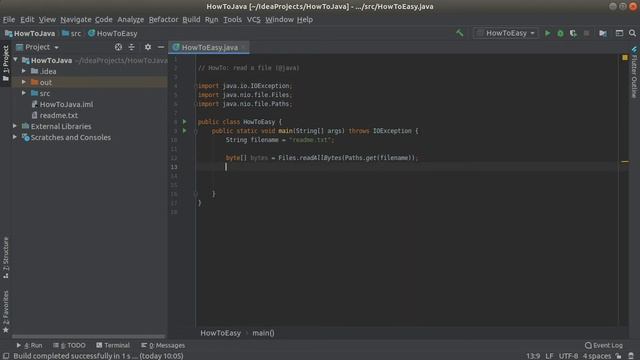640x360 pixels.
Task: Change LF line separator in status bar
Action: click(x=549, y=356)
